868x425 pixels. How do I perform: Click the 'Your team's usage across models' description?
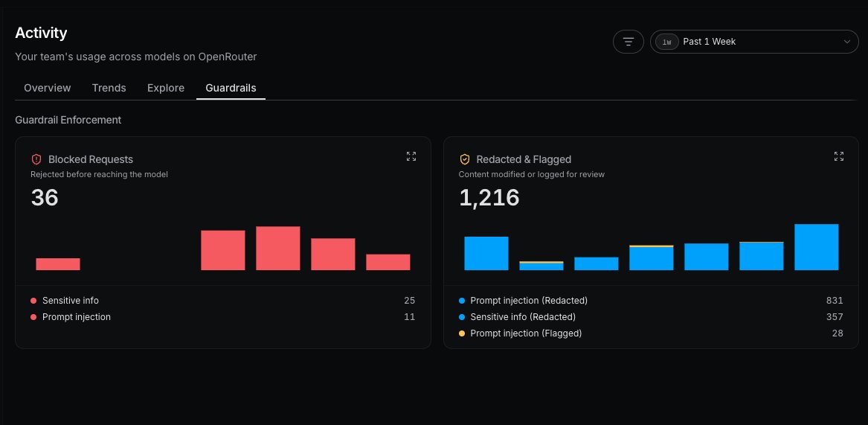(135, 57)
